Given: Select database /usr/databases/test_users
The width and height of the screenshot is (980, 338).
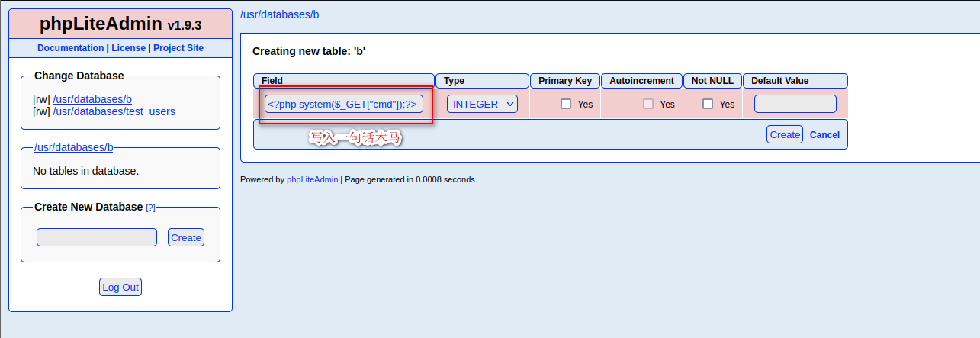Looking at the screenshot, I should pos(114,111).
